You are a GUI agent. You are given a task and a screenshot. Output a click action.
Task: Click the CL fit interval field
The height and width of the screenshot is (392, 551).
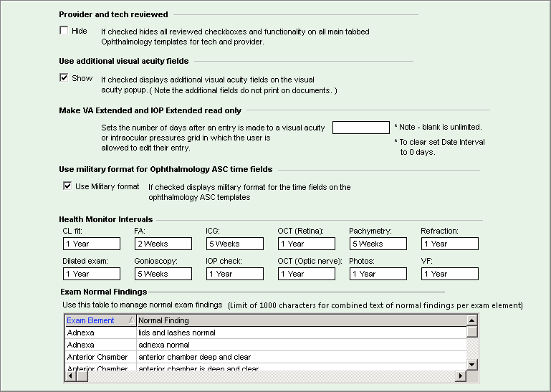tap(92, 244)
